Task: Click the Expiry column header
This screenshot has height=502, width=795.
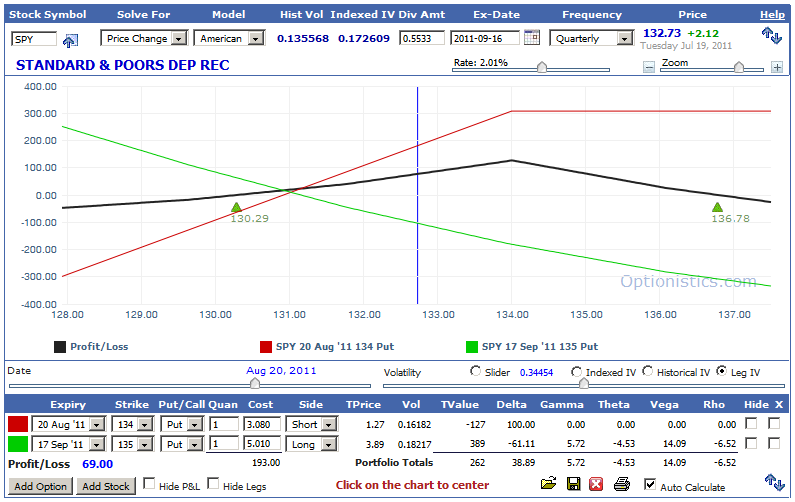Action: (68, 405)
